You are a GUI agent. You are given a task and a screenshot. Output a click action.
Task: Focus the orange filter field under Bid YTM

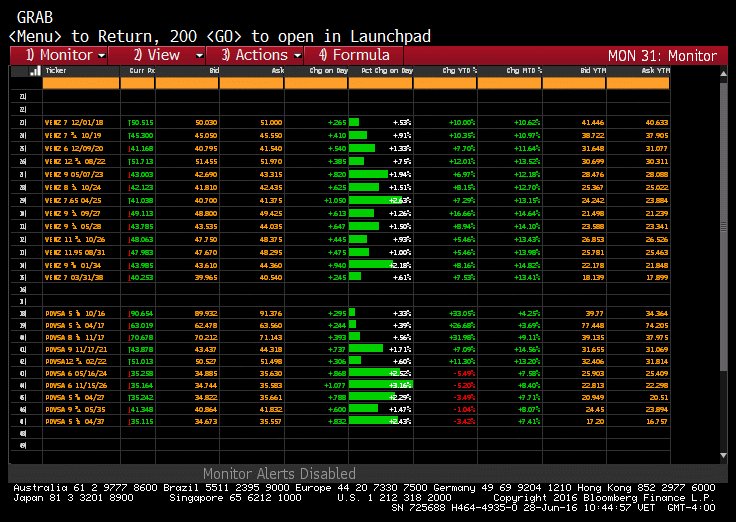tap(574, 83)
